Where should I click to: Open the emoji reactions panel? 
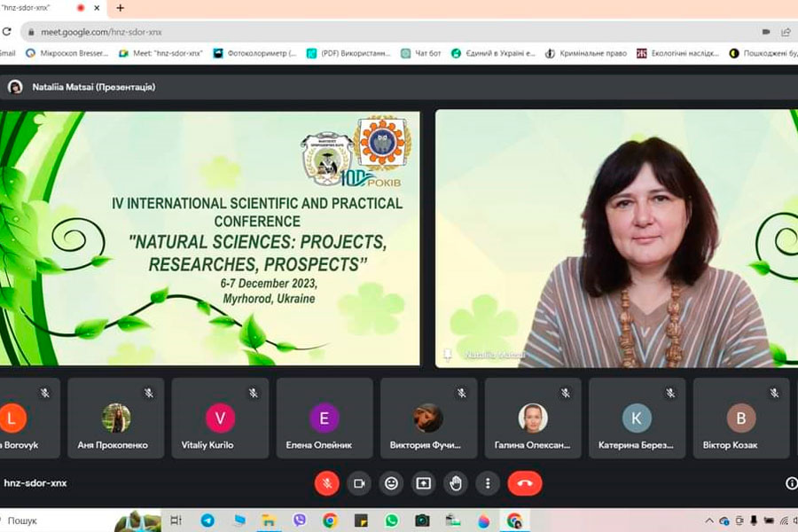point(391,483)
